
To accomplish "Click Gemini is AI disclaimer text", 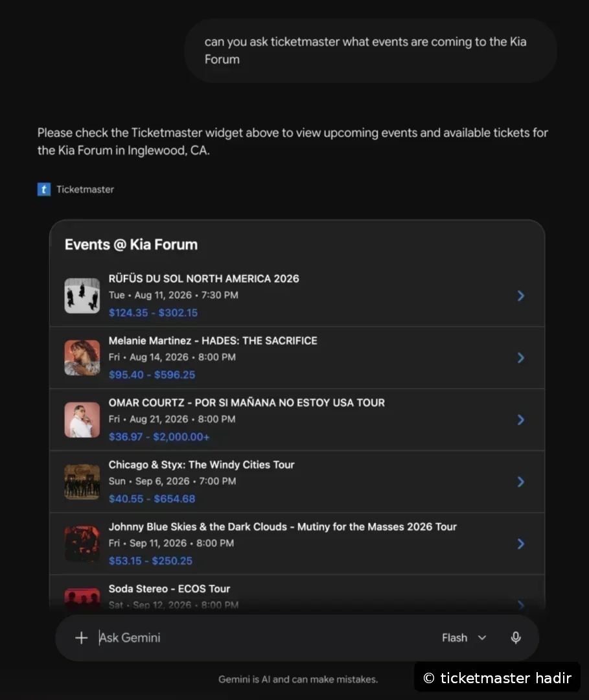I will 298,679.
